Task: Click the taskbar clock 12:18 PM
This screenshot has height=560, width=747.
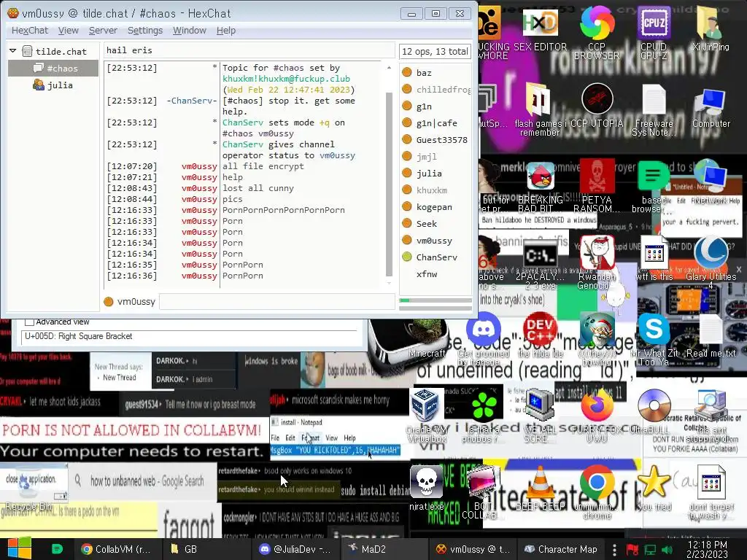Action: pyautogui.click(x=708, y=549)
